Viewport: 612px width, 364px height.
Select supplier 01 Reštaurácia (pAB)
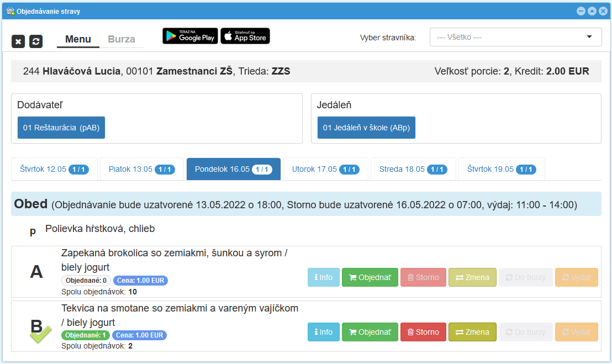click(x=61, y=127)
